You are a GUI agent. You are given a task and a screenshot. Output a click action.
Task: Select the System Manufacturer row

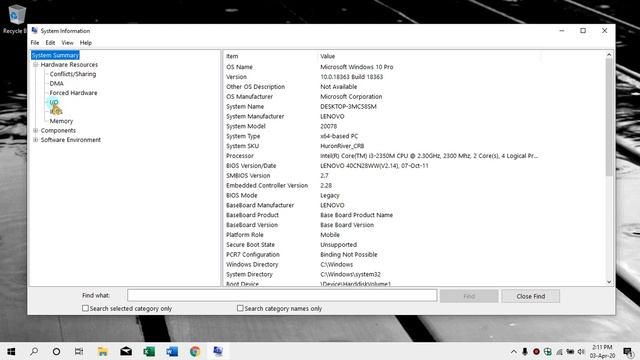pos(414,116)
